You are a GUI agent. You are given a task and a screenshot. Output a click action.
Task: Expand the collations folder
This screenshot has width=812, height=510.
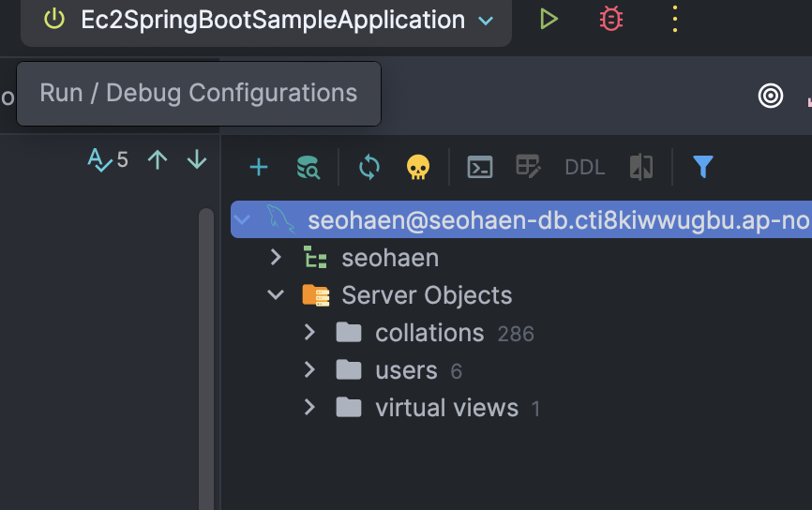point(309,333)
